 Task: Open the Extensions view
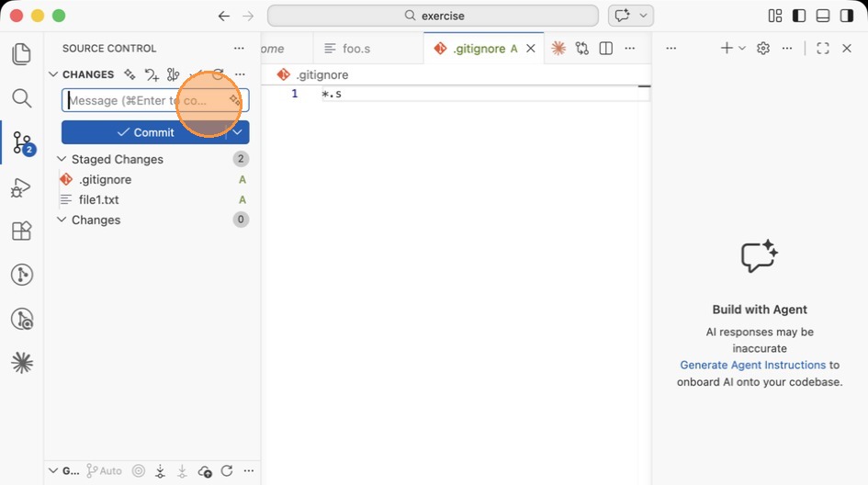(22, 231)
